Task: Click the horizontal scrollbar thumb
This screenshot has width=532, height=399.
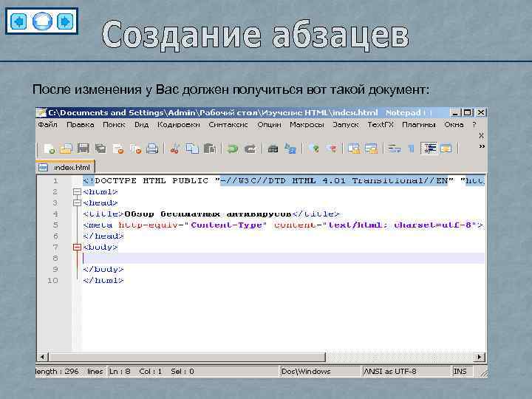Action: click(187, 357)
